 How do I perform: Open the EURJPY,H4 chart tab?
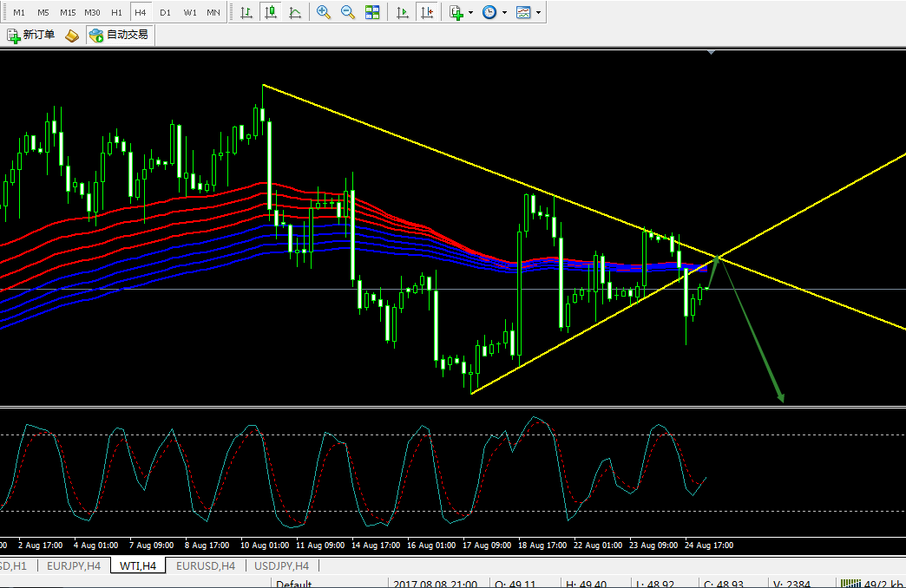(74, 566)
